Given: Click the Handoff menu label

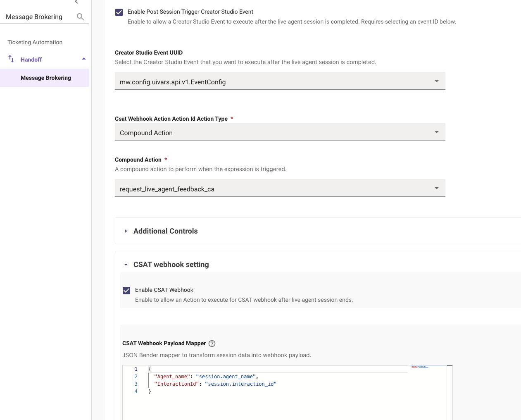Looking at the screenshot, I should click(31, 60).
